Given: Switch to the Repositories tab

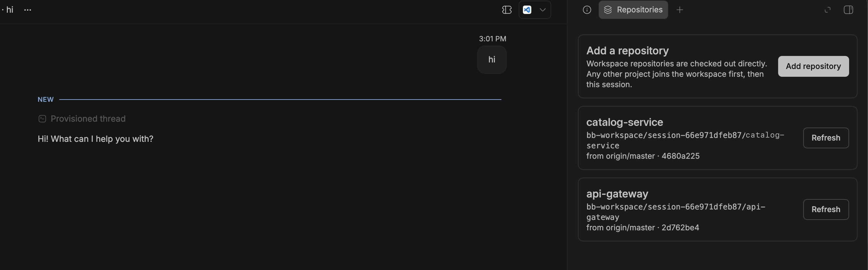Looking at the screenshot, I should point(633,10).
